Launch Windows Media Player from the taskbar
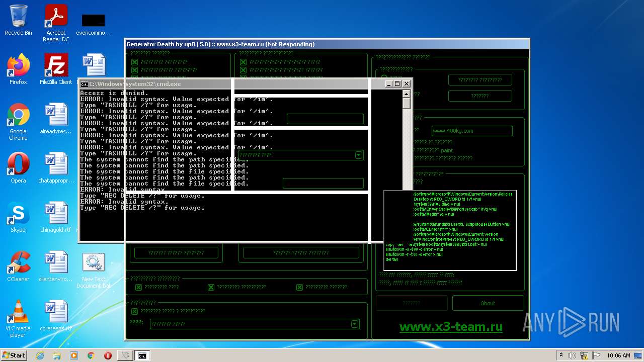The image size is (644, 362). [74, 355]
